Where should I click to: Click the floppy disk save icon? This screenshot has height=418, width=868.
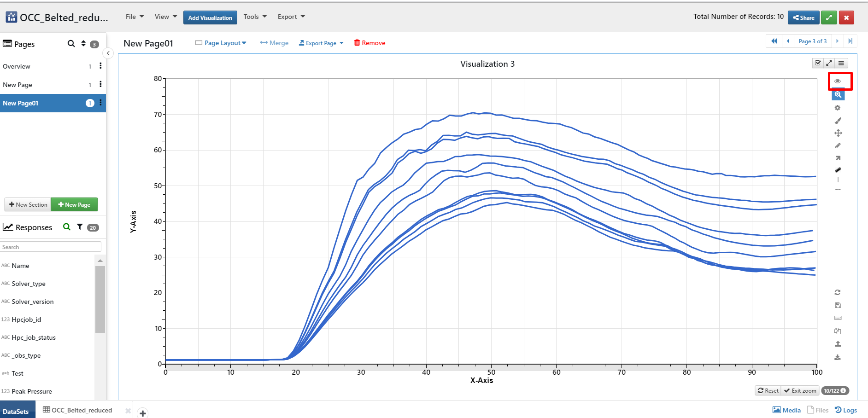coord(838,305)
